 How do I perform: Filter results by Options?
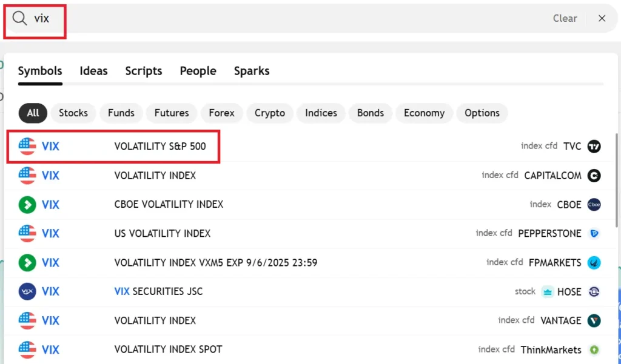click(x=482, y=113)
